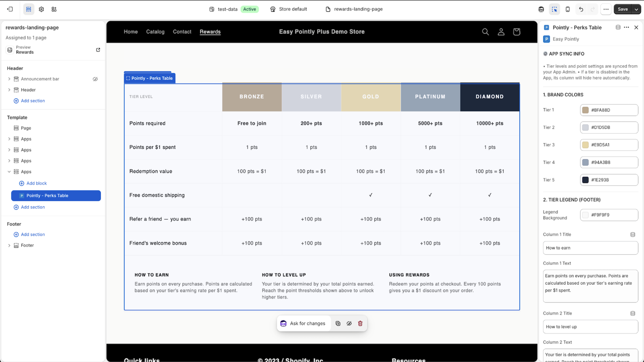
Task: Click the DIAMOND tier header in the table
Action: [x=490, y=97]
